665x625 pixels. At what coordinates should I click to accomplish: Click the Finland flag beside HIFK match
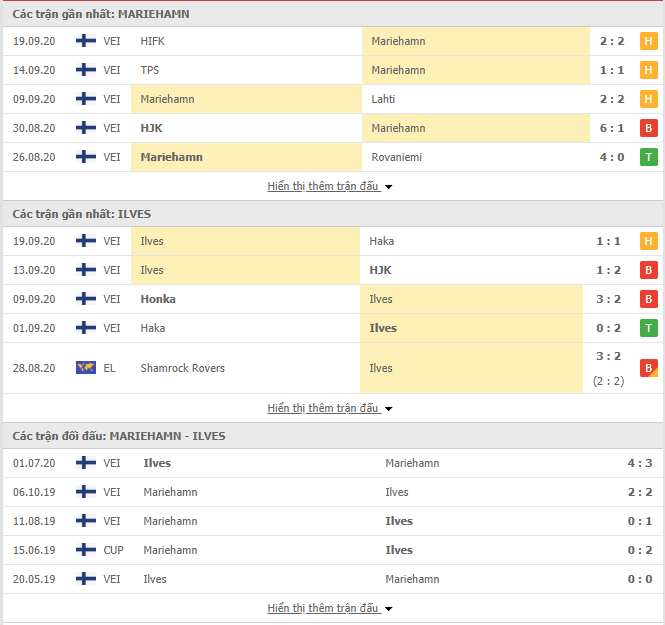coord(86,41)
